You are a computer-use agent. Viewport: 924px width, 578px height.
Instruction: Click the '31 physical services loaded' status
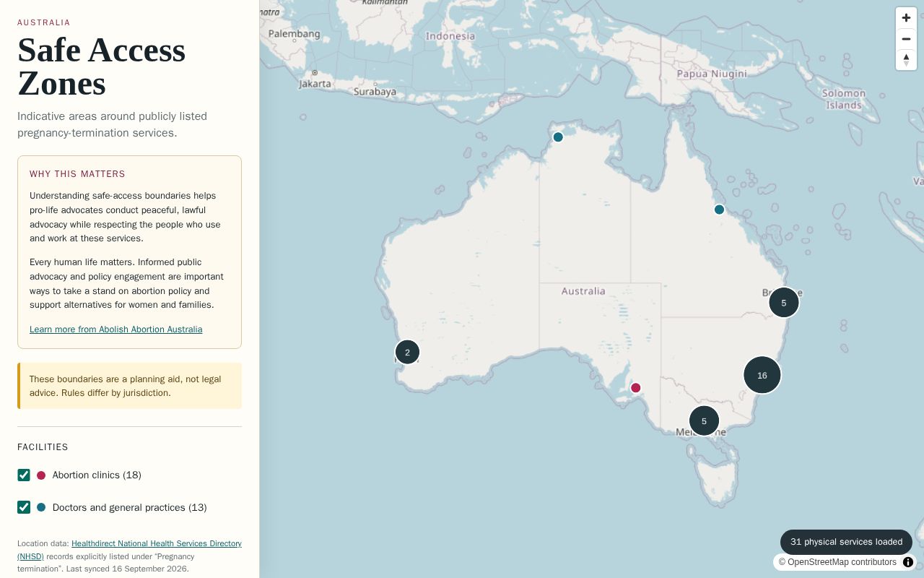(x=846, y=542)
